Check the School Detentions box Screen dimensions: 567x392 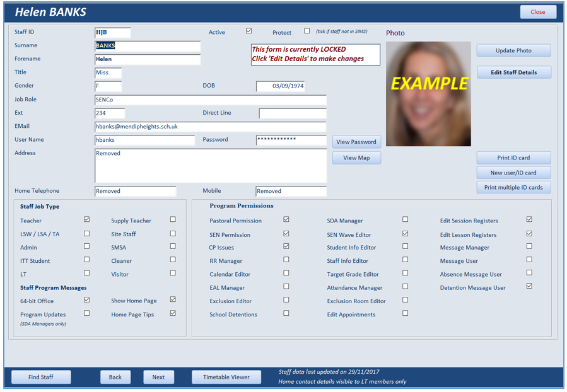286,313
